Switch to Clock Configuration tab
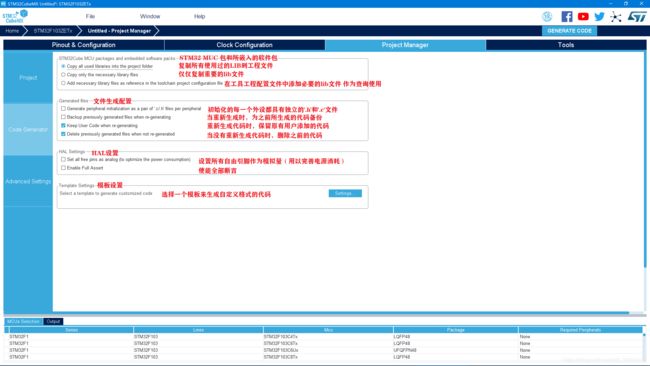Image resolution: width=650 pixels, height=366 pixels. [x=245, y=45]
